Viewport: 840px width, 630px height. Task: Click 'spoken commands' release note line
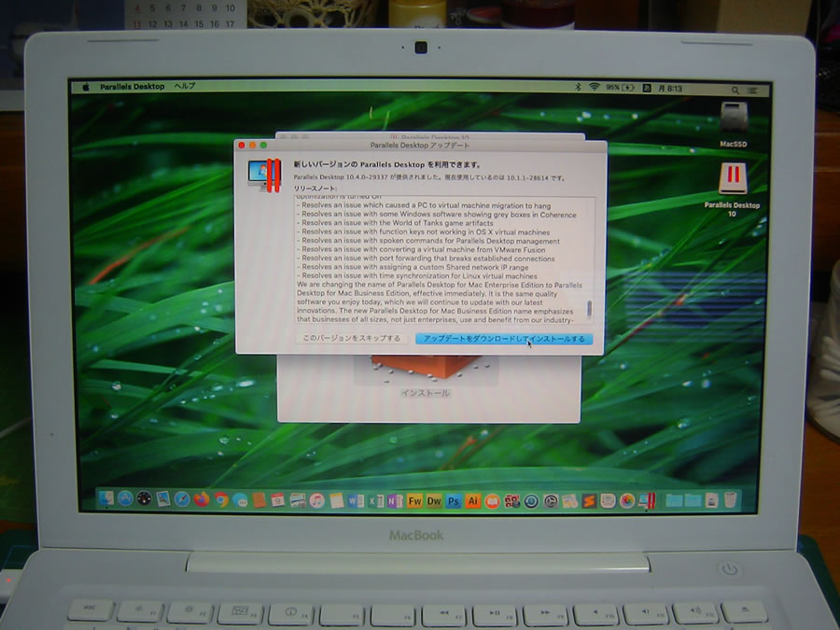tap(428, 241)
